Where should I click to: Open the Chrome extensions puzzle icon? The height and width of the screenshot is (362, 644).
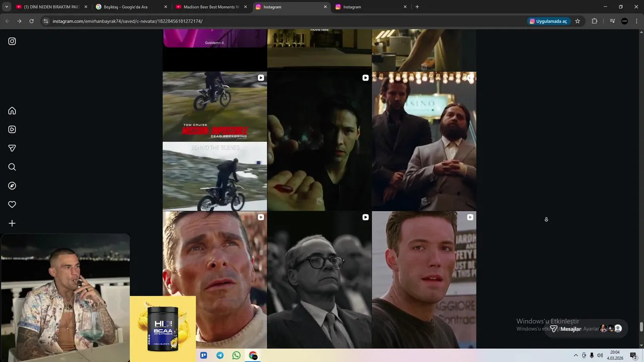pyautogui.click(x=594, y=21)
